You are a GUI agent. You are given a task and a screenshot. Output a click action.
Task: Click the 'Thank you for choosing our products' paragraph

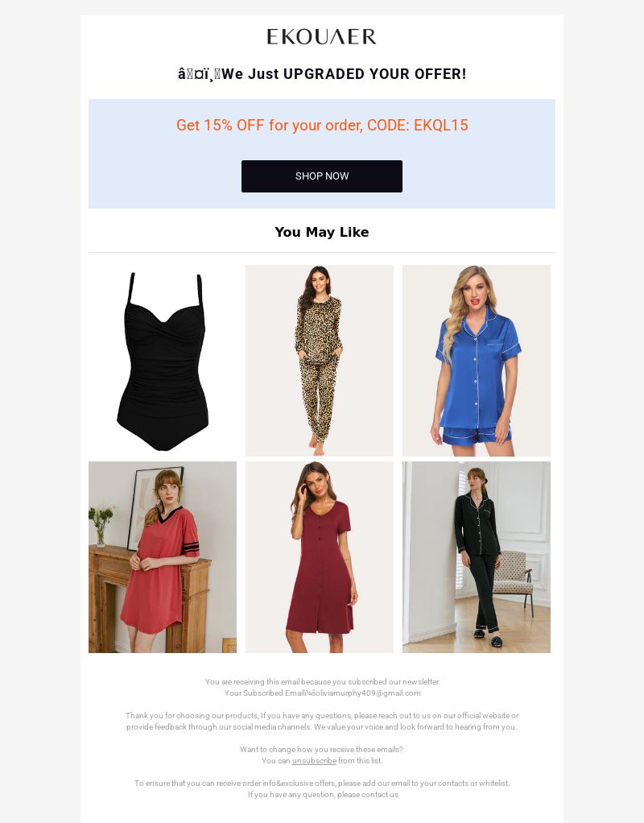(x=322, y=722)
